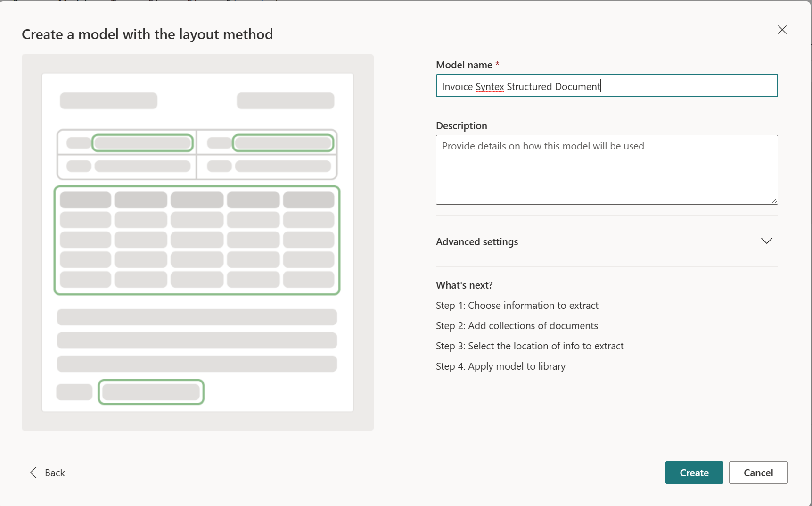Go Back to previous step
This screenshot has width=812, height=506.
coord(48,473)
